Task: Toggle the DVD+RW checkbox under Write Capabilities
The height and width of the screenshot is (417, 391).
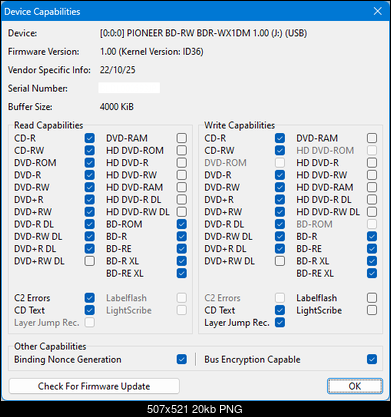Action: click(280, 212)
